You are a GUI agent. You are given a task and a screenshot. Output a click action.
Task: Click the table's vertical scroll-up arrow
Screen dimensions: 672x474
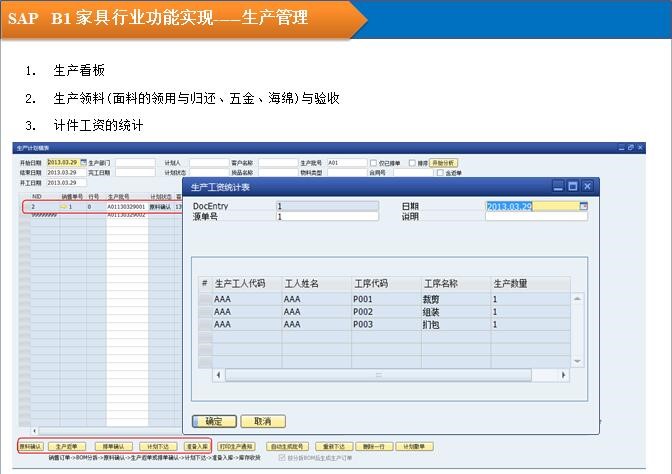coord(577,298)
